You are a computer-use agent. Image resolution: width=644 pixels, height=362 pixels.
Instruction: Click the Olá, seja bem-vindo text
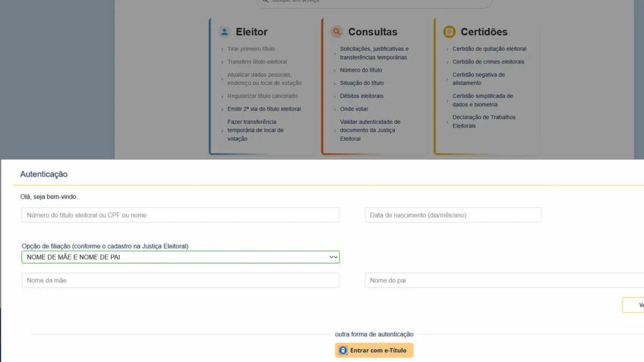tap(49, 197)
